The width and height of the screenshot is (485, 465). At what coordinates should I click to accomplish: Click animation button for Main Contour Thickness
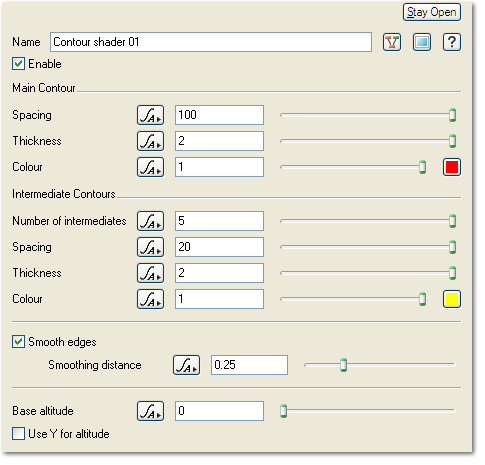[150, 141]
